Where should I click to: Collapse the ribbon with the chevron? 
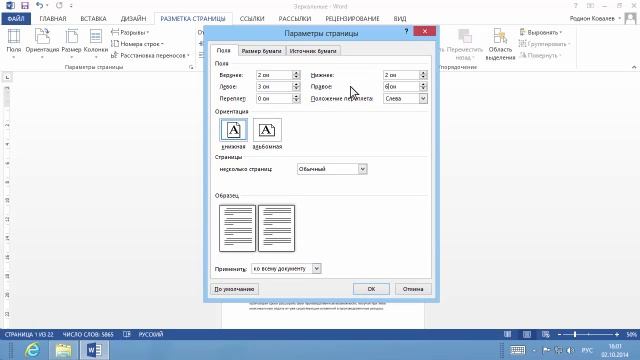click(x=634, y=67)
